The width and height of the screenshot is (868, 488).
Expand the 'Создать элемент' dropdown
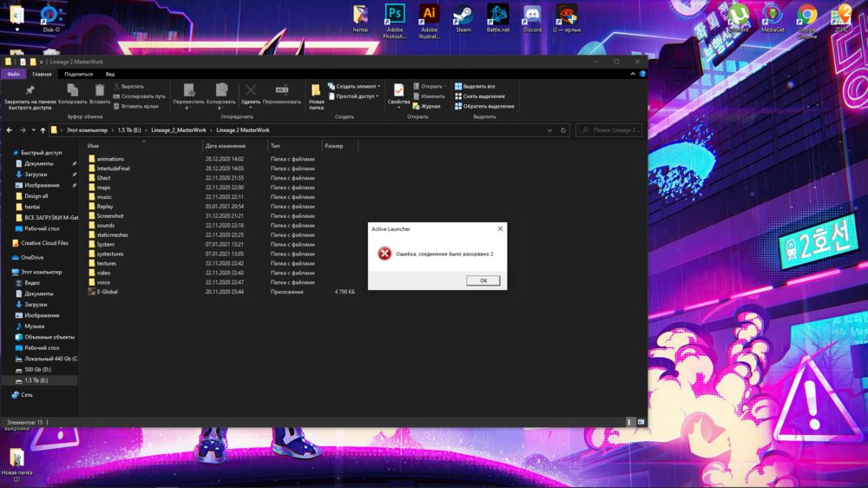358,87
